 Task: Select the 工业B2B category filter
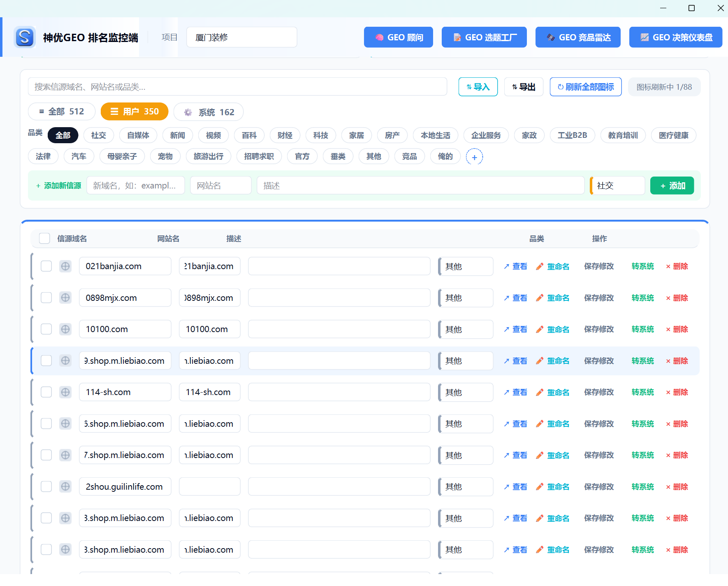pyautogui.click(x=573, y=135)
